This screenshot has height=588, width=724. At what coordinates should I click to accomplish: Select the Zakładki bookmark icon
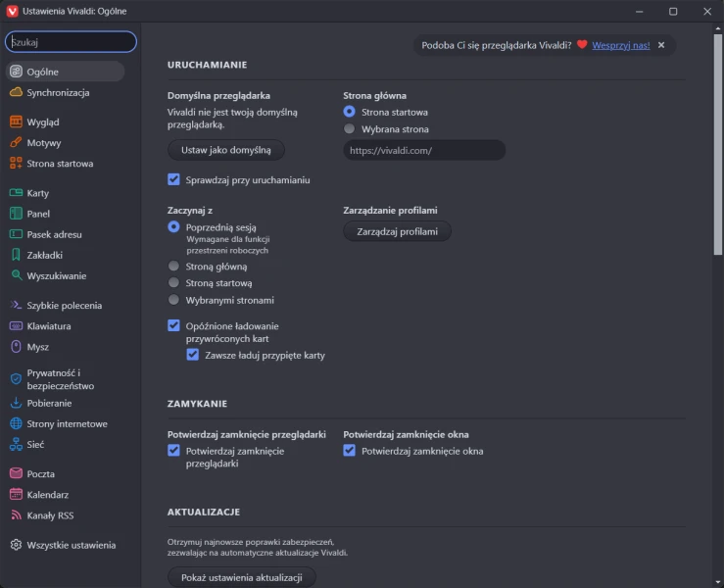click(x=16, y=255)
